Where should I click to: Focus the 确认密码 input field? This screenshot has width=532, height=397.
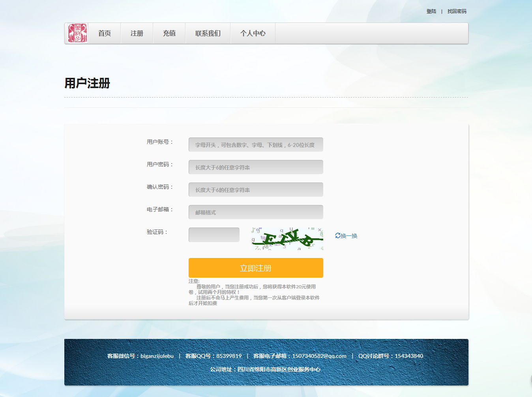[256, 190]
